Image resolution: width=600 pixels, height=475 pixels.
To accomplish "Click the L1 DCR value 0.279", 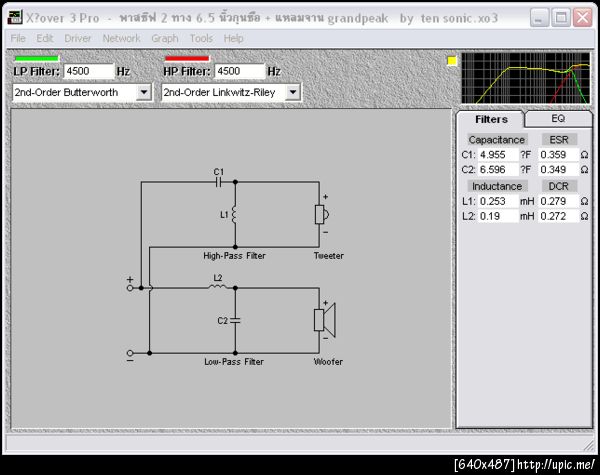I will tap(558, 201).
